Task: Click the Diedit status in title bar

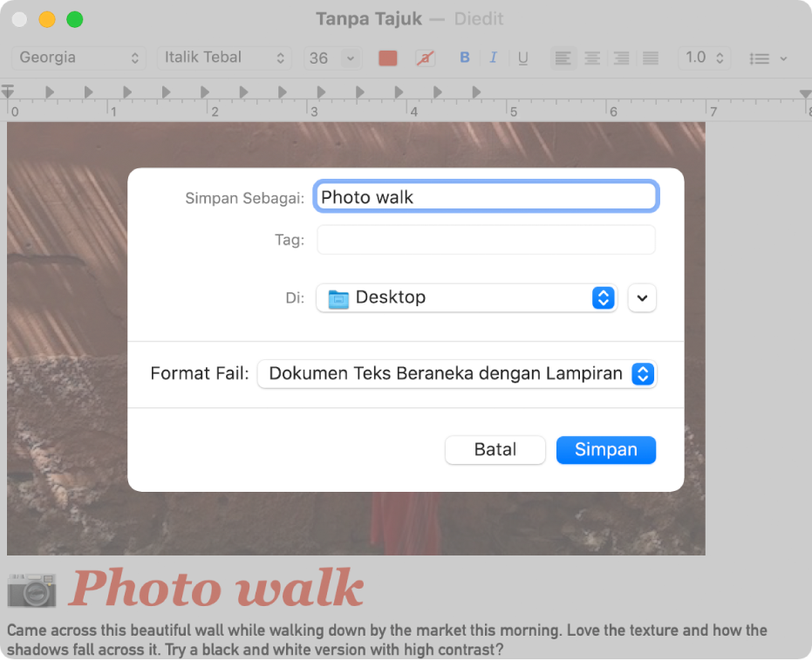Action: (x=479, y=19)
